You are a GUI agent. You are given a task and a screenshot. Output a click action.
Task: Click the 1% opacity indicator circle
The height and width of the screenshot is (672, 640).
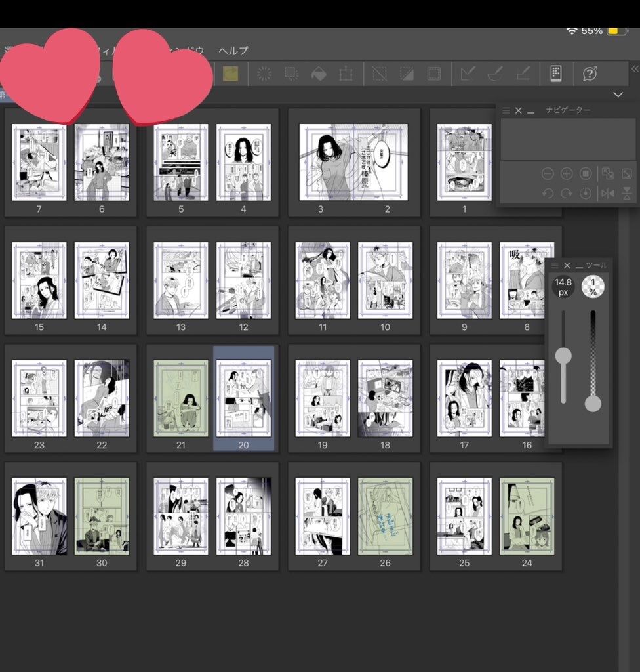pyautogui.click(x=593, y=287)
